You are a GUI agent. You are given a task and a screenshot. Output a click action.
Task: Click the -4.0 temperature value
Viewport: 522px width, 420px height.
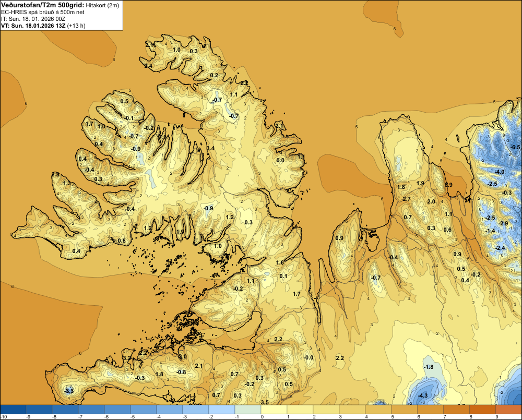click(500, 172)
